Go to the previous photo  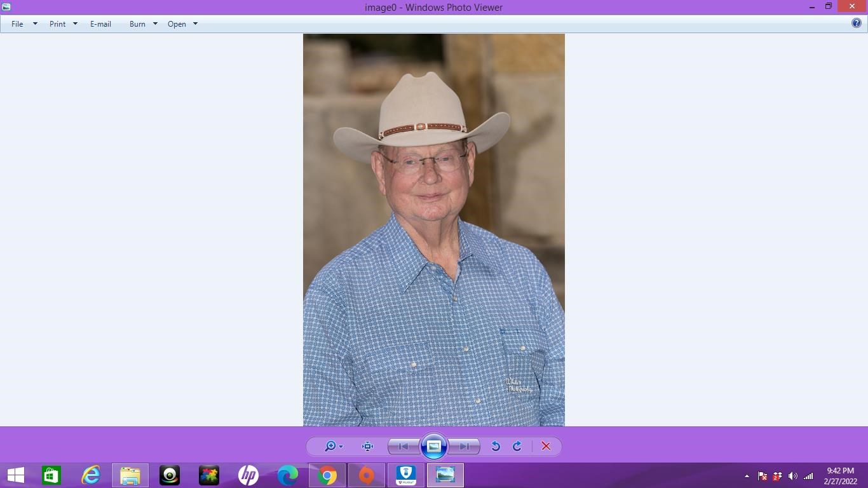403,446
